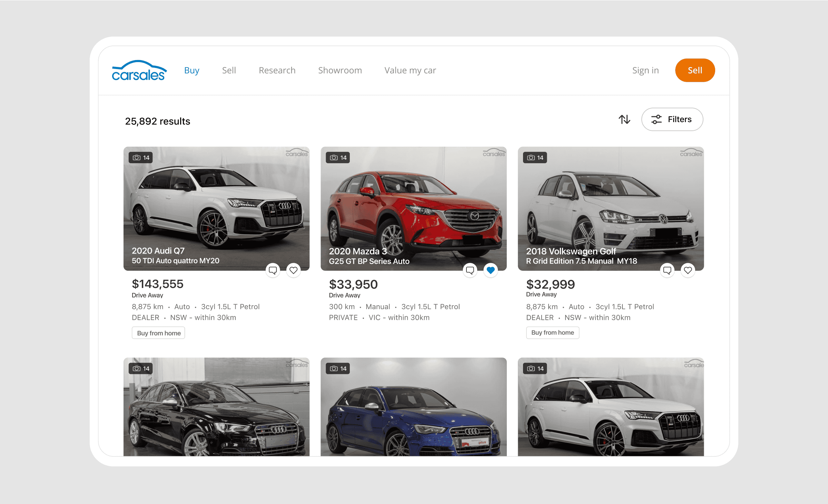Unfavourite the 2020 Mazda 3 listing
This screenshot has width=828, height=504.
(x=491, y=270)
